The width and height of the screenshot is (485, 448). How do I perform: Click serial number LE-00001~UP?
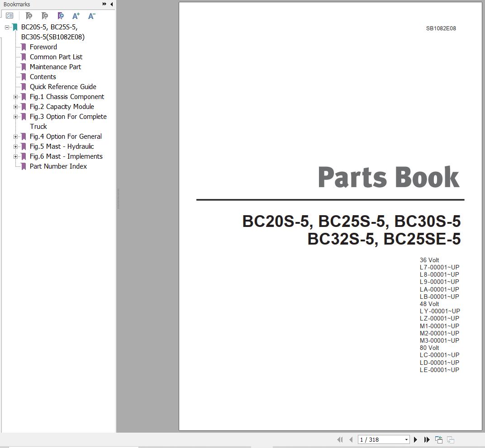coord(440,370)
